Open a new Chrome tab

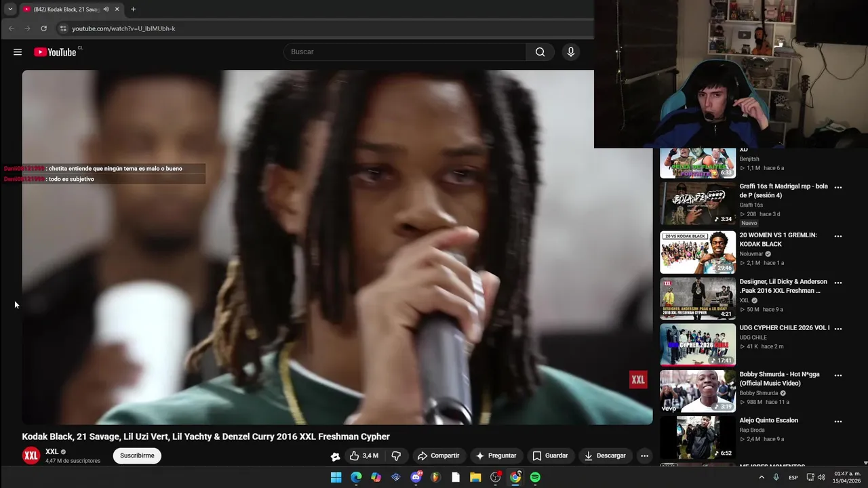133,9
